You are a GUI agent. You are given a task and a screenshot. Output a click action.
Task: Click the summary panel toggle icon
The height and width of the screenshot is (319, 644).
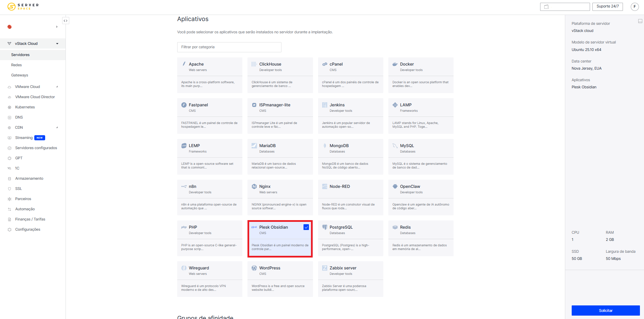(x=640, y=21)
